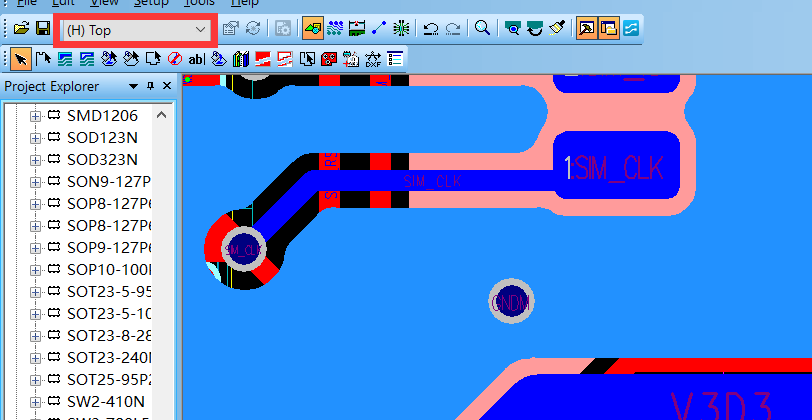The image size is (812, 420).
Task: Toggle the Project Explorer window button
Action: pos(609,28)
